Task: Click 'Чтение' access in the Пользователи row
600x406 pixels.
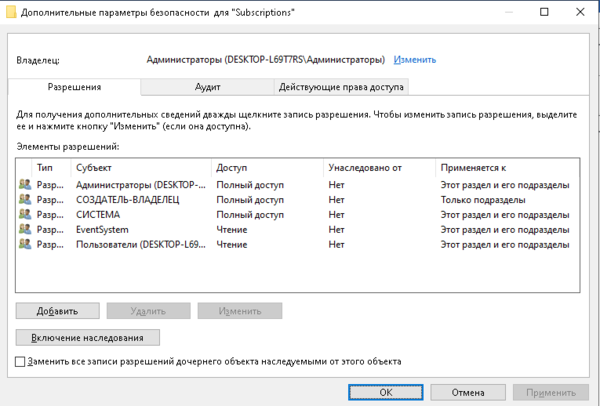Action: tap(232, 245)
